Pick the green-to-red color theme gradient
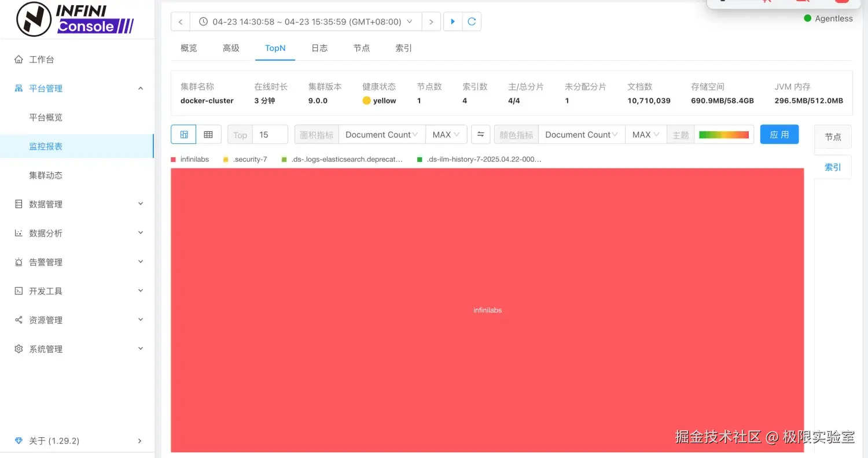The height and width of the screenshot is (458, 868). pyautogui.click(x=724, y=135)
